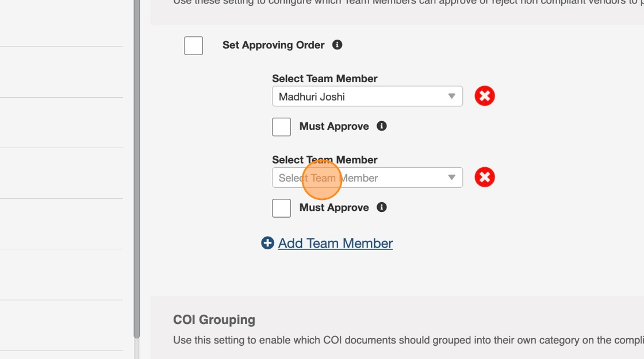Click the plus icon before Add Team Member
Viewport: 644px width, 359px height.
point(267,243)
